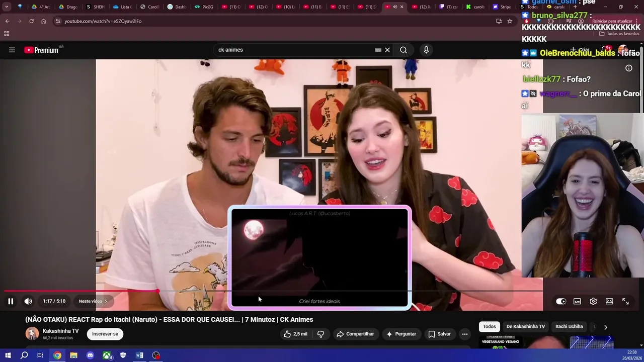
Task: Switch to the Lista browser tab
Action: [123, 7]
